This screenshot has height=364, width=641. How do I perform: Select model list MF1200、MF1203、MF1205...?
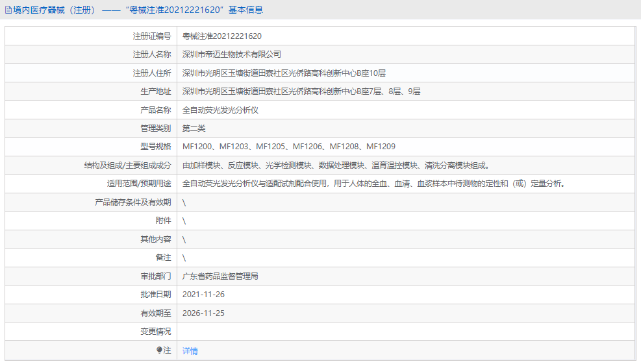pyautogui.click(x=289, y=146)
